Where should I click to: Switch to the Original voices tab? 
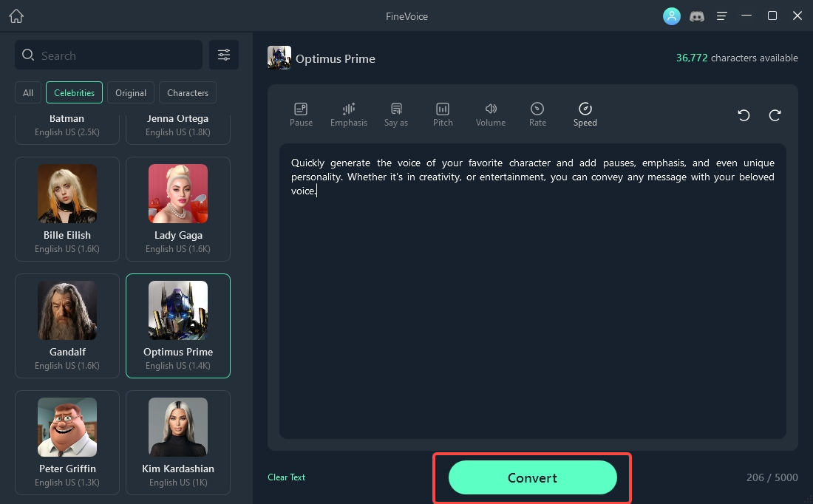tap(131, 93)
